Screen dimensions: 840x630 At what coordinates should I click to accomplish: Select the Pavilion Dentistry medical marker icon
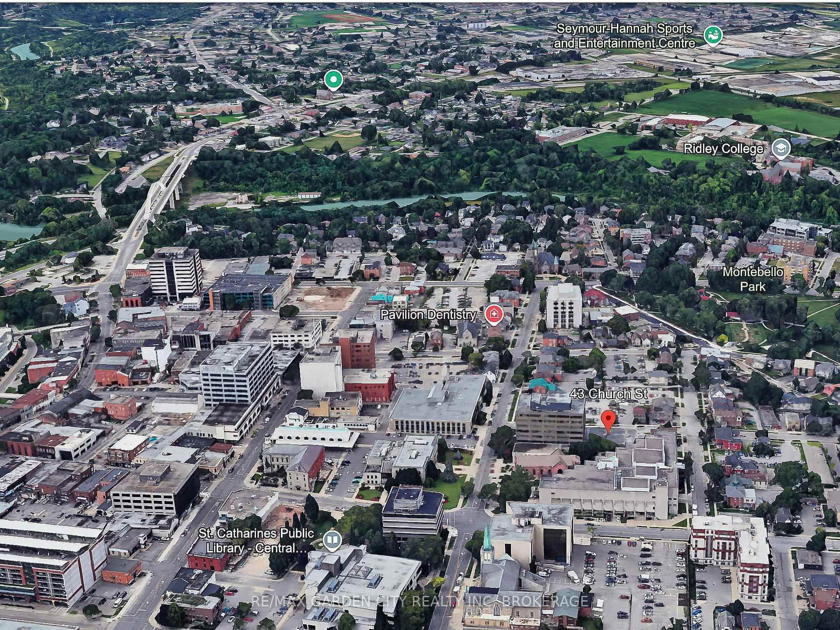click(x=493, y=314)
